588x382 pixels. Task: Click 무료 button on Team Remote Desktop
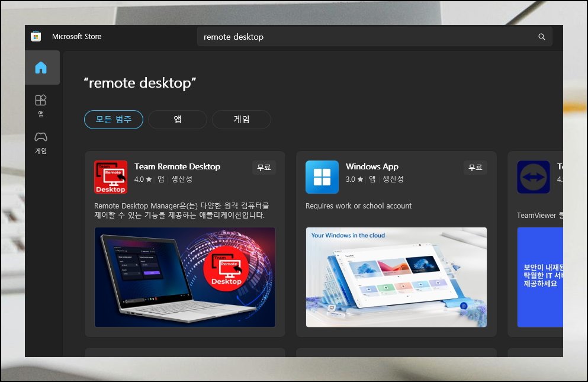264,168
